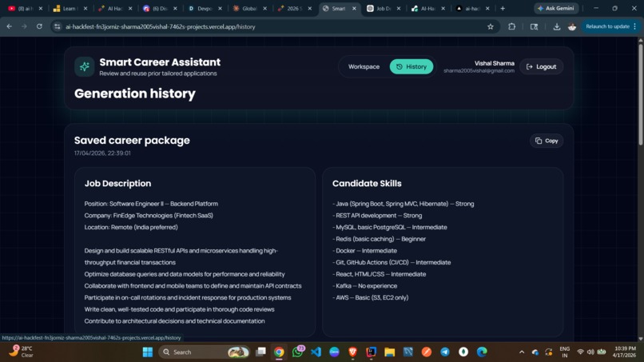This screenshot has width=644, height=362.
Task: Click the 'Job Description' heading
Action: [x=118, y=183]
